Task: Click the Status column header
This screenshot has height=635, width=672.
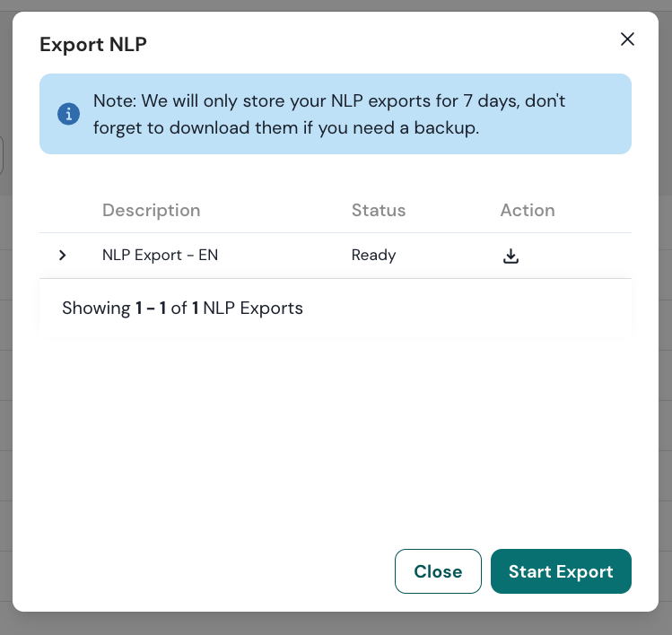Action: pos(378,211)
